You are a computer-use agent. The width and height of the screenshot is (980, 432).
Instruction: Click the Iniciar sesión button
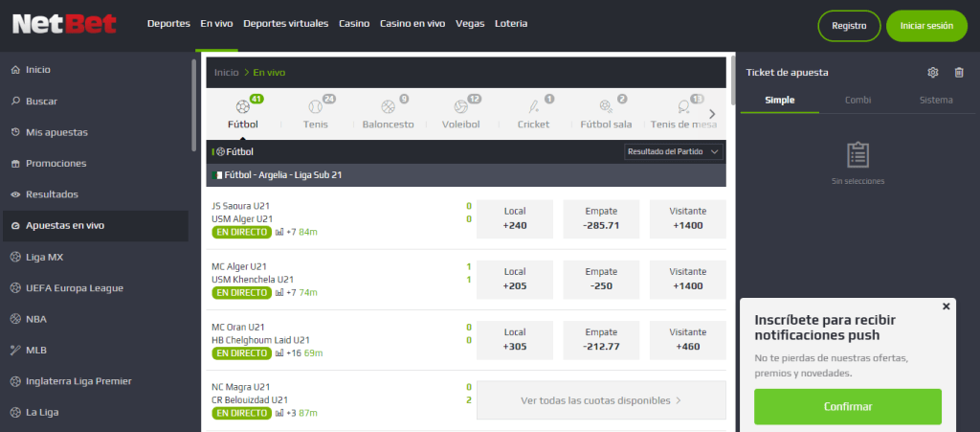tap(926, 26)
